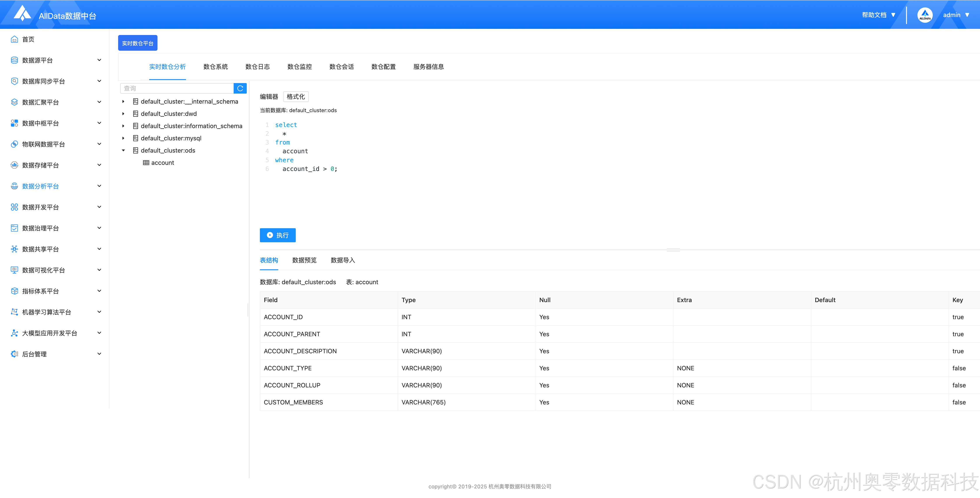The width and height of the screenshot is (980, 498).
Task: Click the horizontal resize handle above the results
Action: (x=673, y=250)
